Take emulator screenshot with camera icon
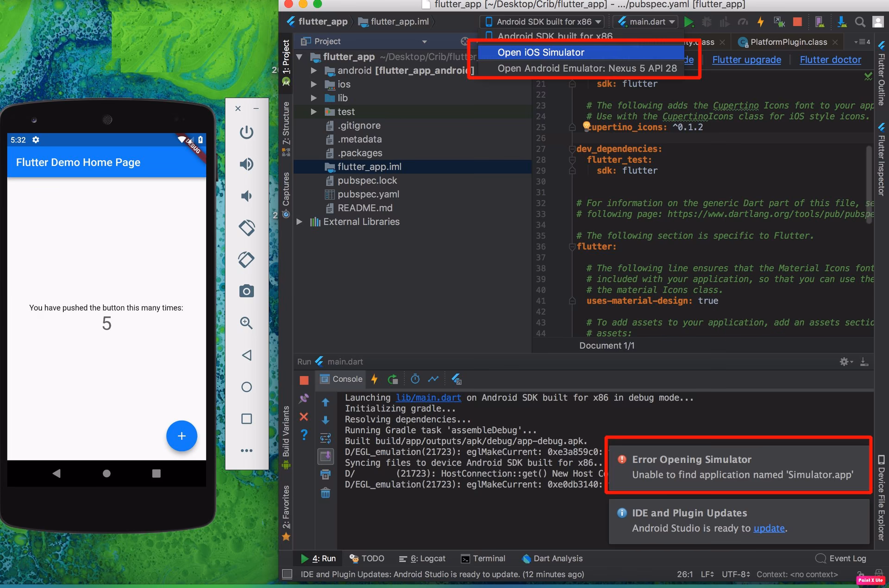Viewport: 889px width, 588px height. 246,291
